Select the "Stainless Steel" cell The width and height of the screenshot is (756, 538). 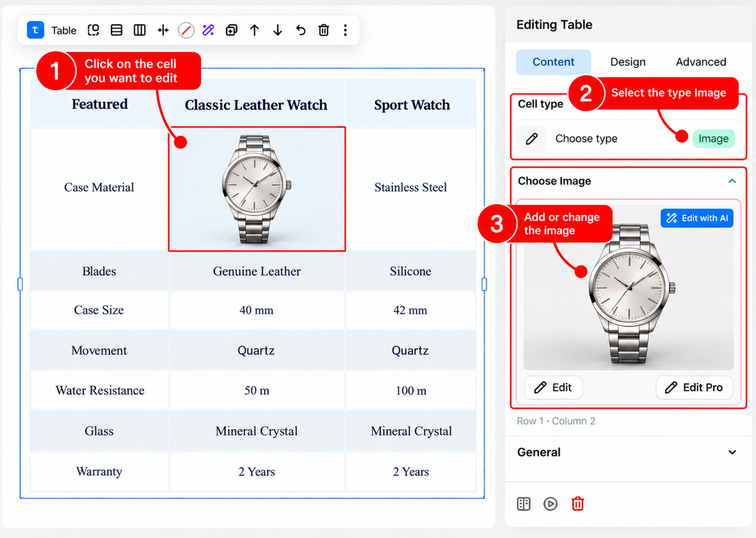(410, 187)
